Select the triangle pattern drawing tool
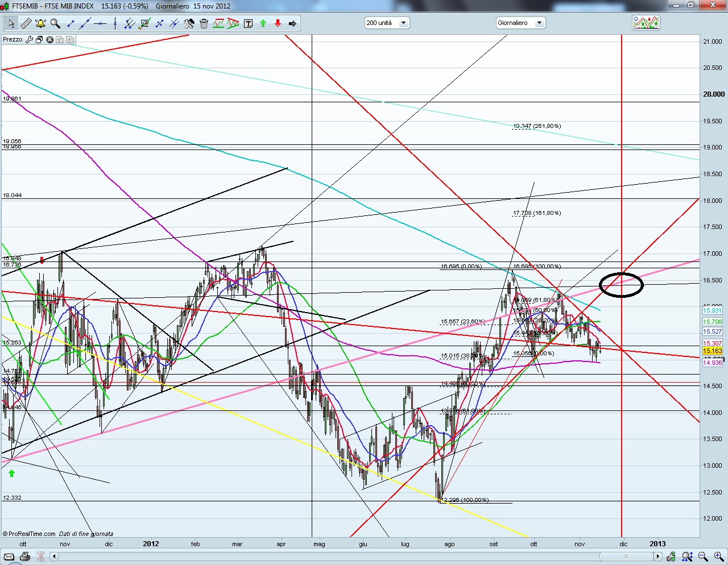 233,23
